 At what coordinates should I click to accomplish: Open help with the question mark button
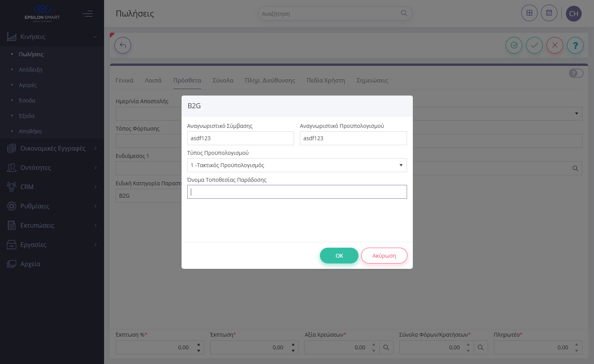(x=575, y=45)
